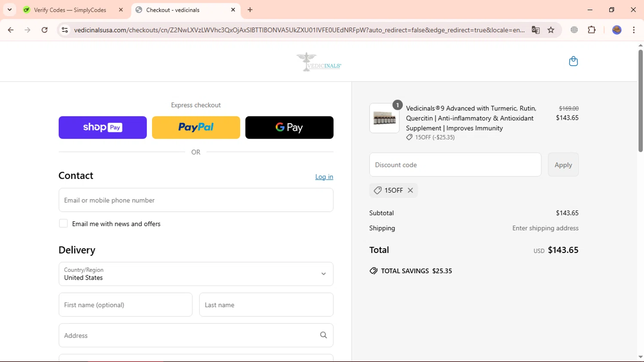Viewport: 644px width, 362px height.
Task: Minimize the browser window
Action: click(590, 10)
